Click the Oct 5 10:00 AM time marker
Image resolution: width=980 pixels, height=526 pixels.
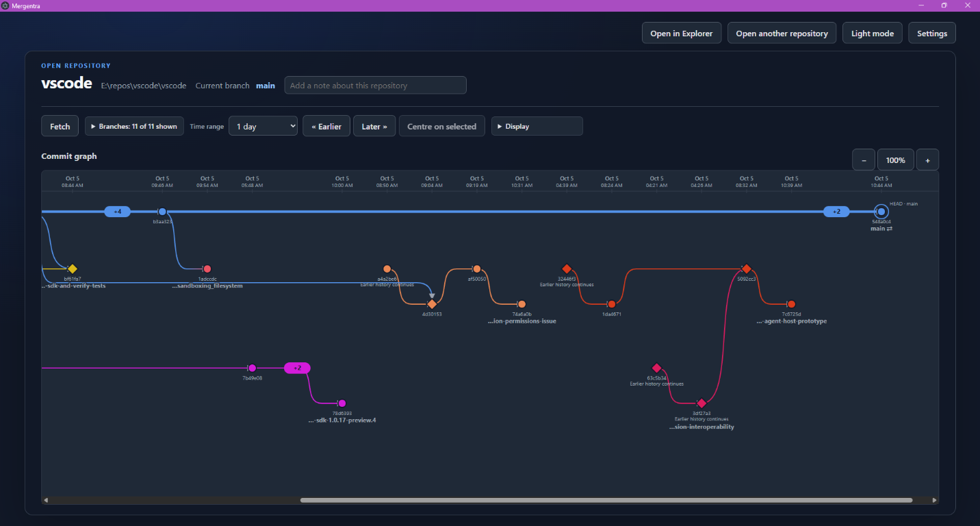click(342, 181)
